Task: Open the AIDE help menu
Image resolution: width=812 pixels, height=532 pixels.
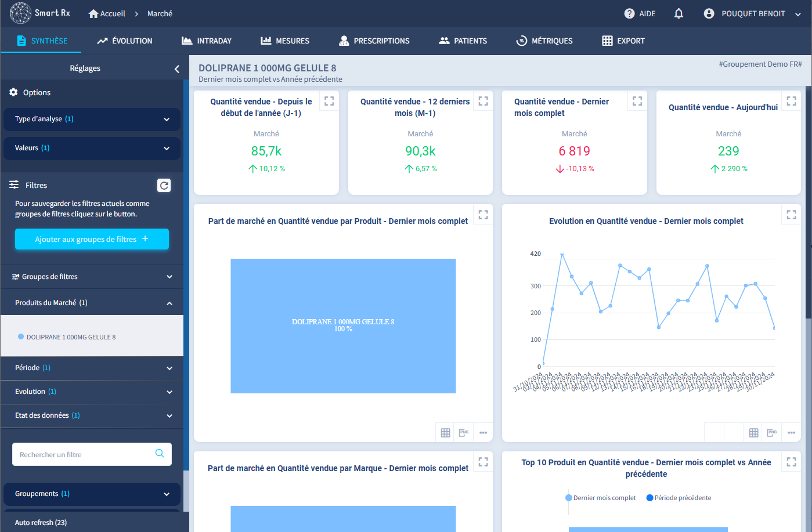Action: point(640,13)
